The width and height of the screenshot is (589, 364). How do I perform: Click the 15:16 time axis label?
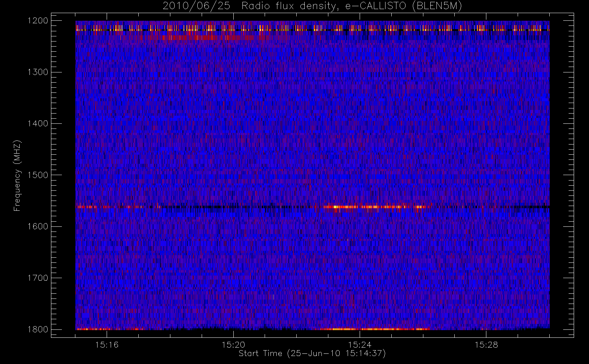[x=107, y=345]
